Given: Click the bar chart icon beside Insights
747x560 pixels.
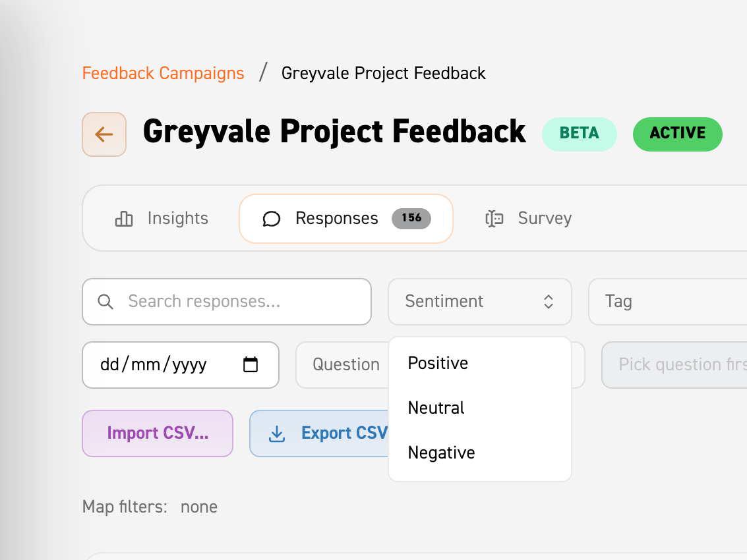Looking at the screenshot, I should coord(124,219).
